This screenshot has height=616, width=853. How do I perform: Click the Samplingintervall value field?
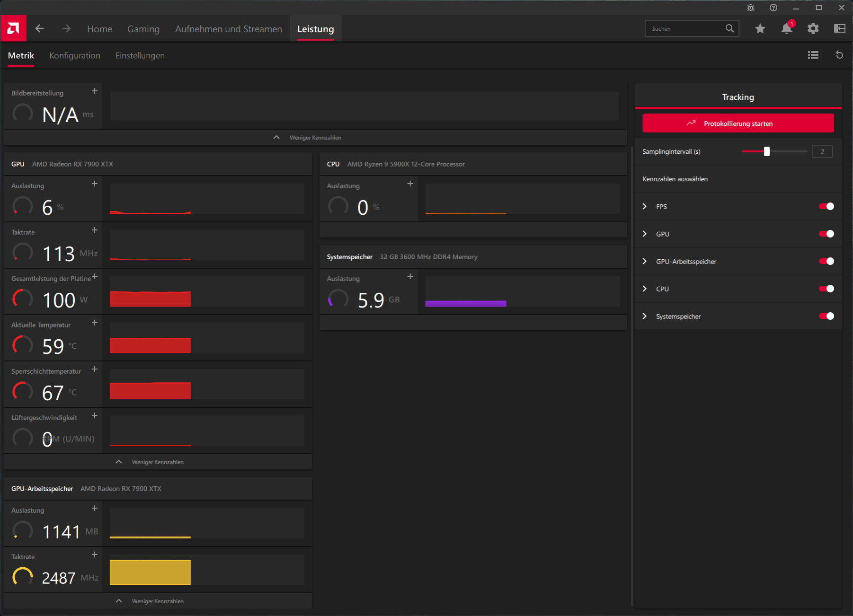pyautogui.click(x=822, y=151)
